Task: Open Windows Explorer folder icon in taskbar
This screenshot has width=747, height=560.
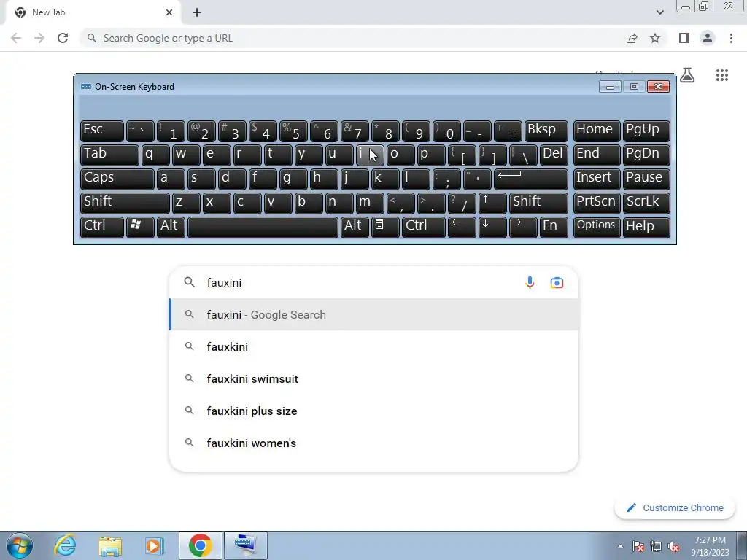Action: coord(110,545)
